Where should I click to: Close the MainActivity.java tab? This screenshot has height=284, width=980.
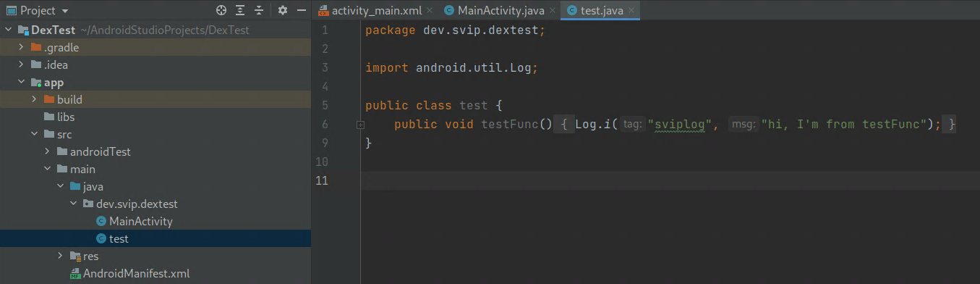[x=553, y=11]
